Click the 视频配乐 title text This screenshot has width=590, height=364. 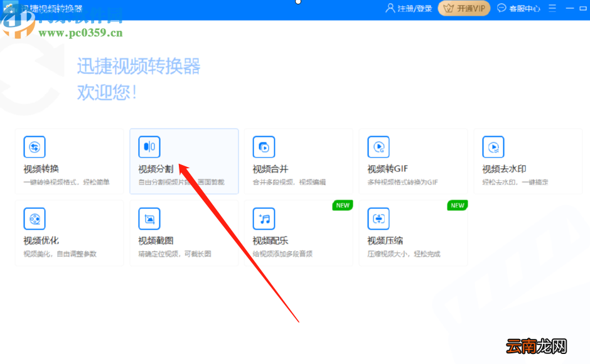pyautogui.click(x=270, y=240)
